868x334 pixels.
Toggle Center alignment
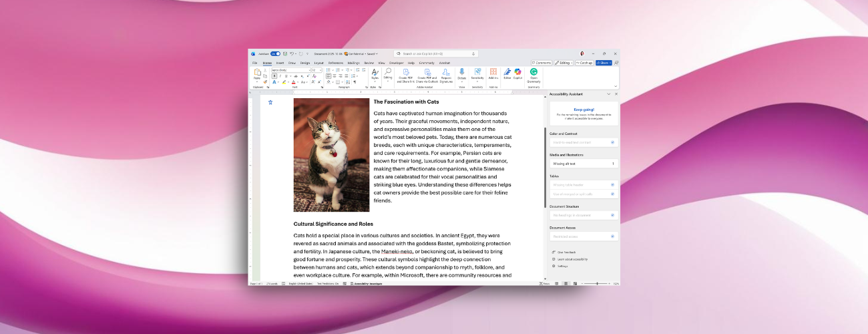pos(335,76)
